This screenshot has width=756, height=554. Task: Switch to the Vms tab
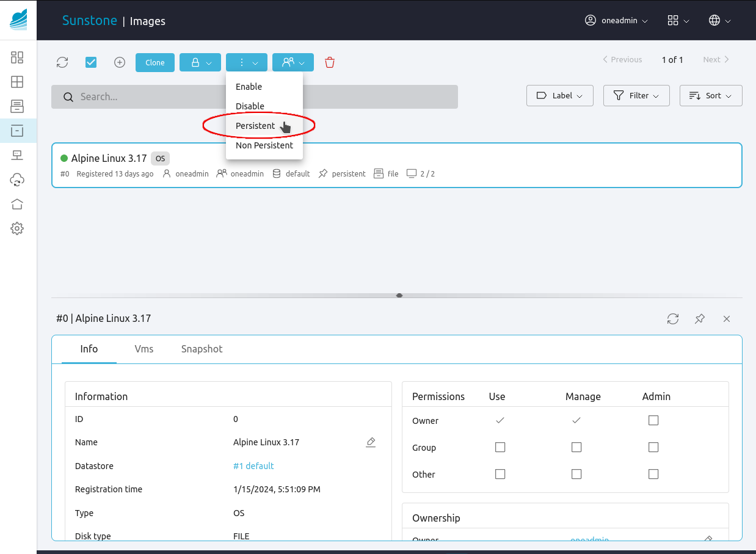[144, 349]
